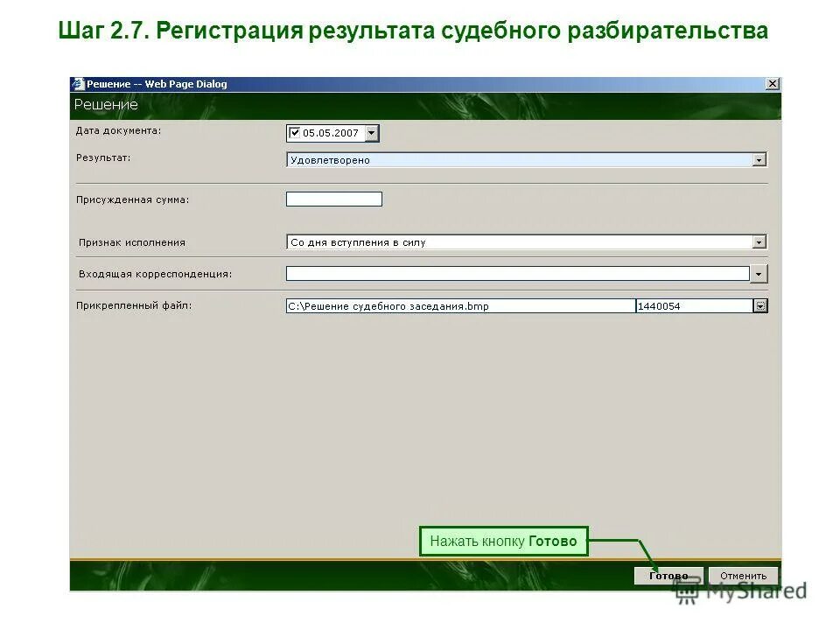The image size is (840, 630).
Task: Close the Решение Web Page Dialog window
Action: (x=773, y=83)
